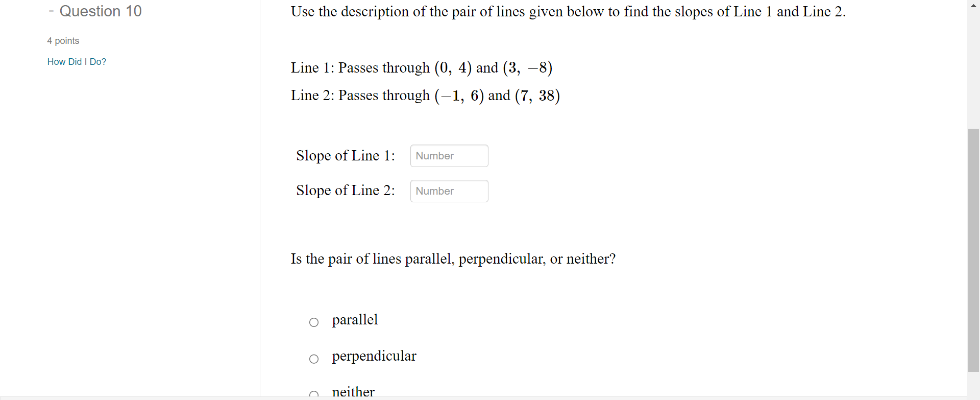Click the question prompt about parallel or perpendicular
Screen dimensions: 980x400
click(453, 259)
